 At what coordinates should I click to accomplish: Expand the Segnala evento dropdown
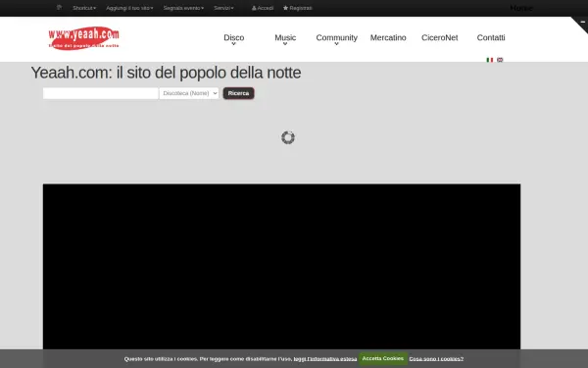pyautogui.click(x=183, y=8)
